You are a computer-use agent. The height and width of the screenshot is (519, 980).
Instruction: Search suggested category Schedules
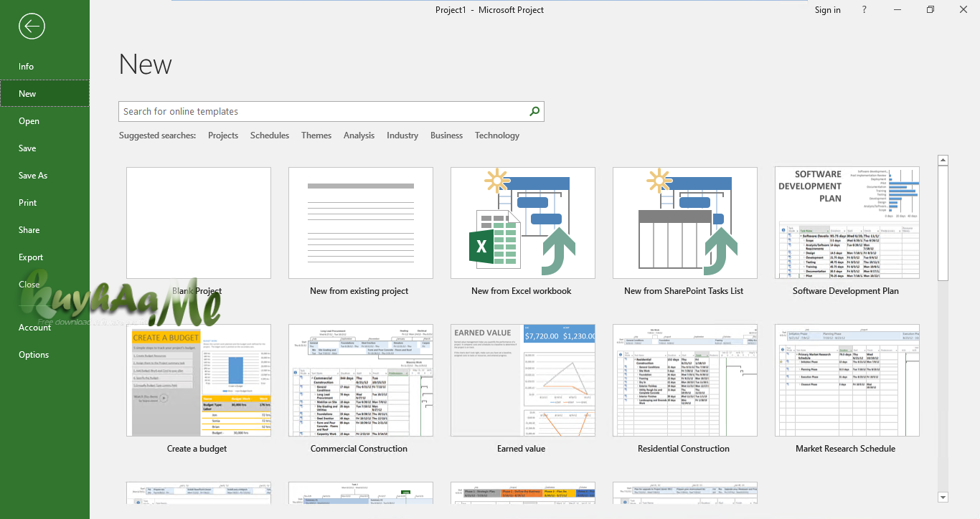tap(270, 135)
